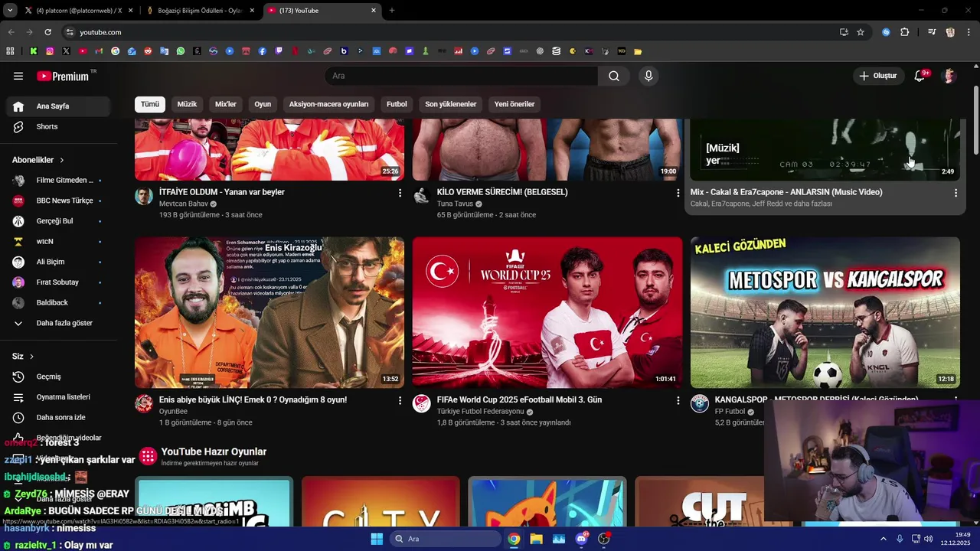The width and height of the screenshot is (980, 551).
Task: Open options for FIFAe World Cup video
Action: coord(678,400)
